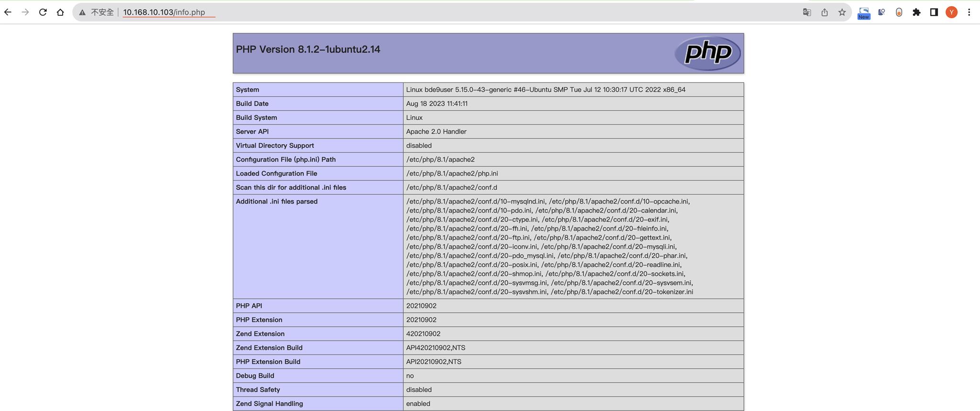Click the 10-mysqlnd.ini file path
This screenshot has height=411, width=980.
point(476,201)
